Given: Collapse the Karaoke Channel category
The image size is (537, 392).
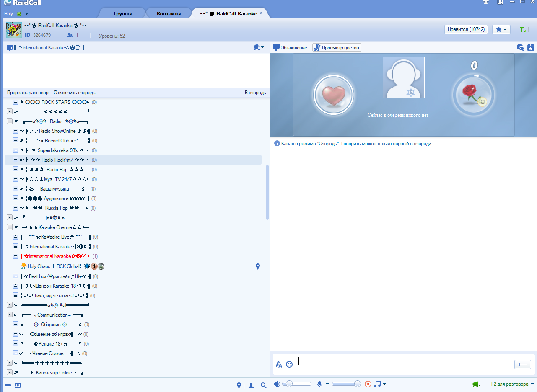Looking at the screenshot, I should (x=10, y=227).
